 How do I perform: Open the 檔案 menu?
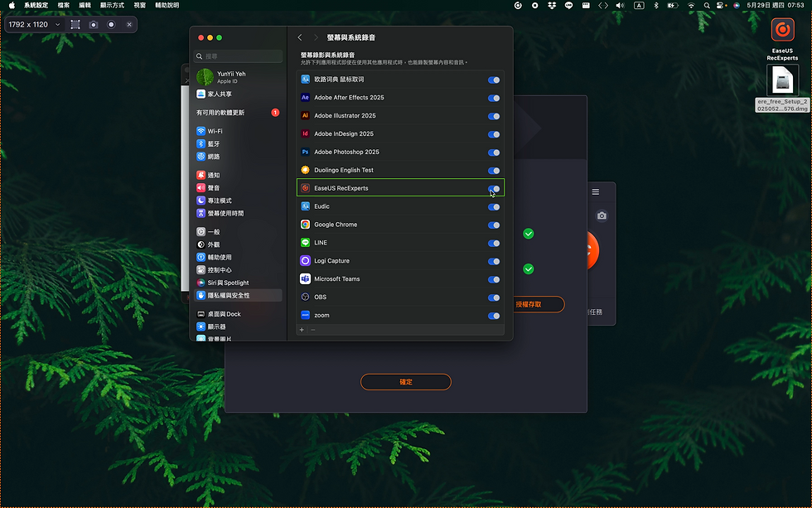click(x=64, y=5)
